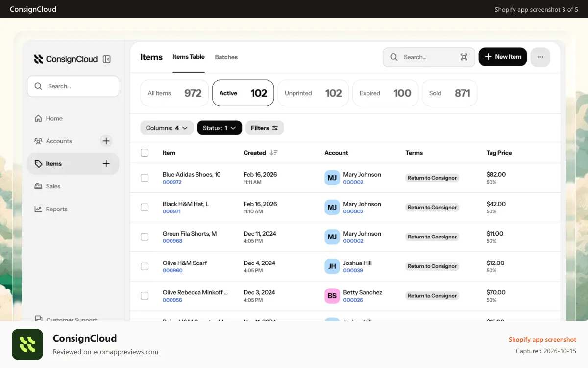The width and height of the screenshot is (588, 368).
Task: Check the Olive H&M Scarf row checkbox
Action: 145,266
